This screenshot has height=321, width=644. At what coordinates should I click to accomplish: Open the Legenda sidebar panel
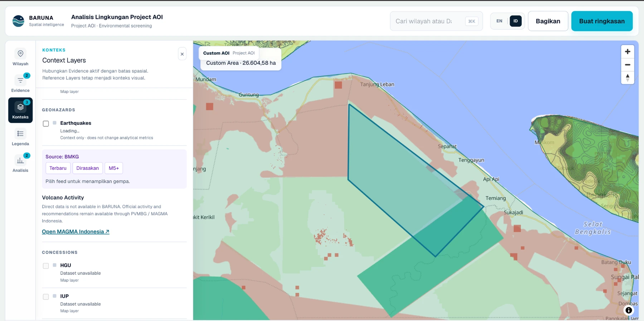pyautogui.click(x=20, y=137)
